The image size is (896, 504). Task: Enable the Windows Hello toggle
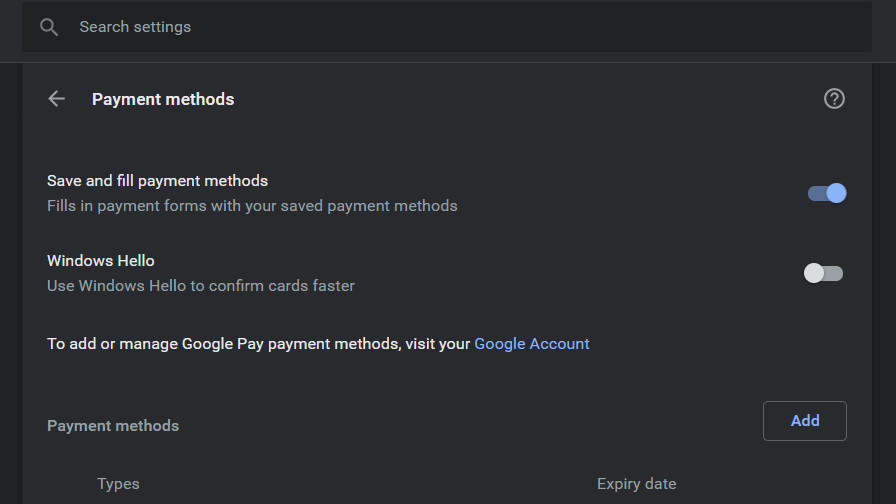coord(825,273)
